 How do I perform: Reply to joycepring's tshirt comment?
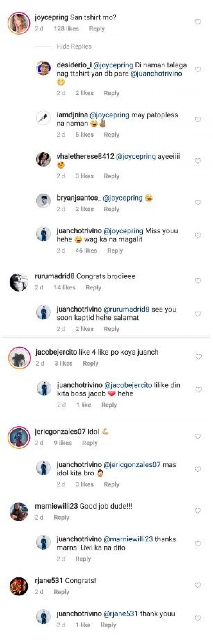pyautogui.click(x=97, y=29)
